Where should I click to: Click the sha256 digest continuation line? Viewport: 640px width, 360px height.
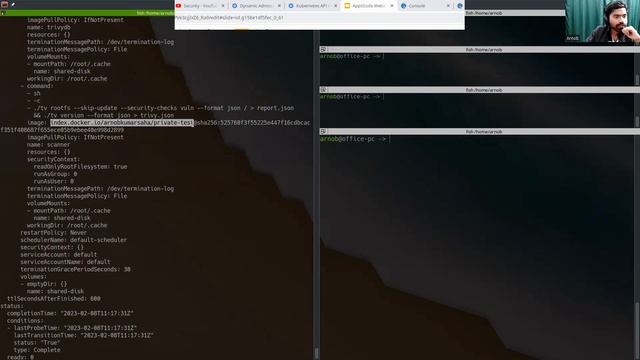click(x=62, y=130)
